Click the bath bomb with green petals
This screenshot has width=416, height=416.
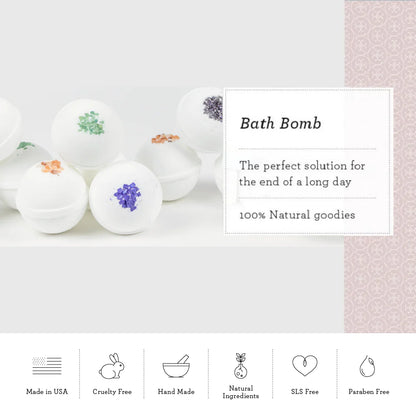click(88, 133)
